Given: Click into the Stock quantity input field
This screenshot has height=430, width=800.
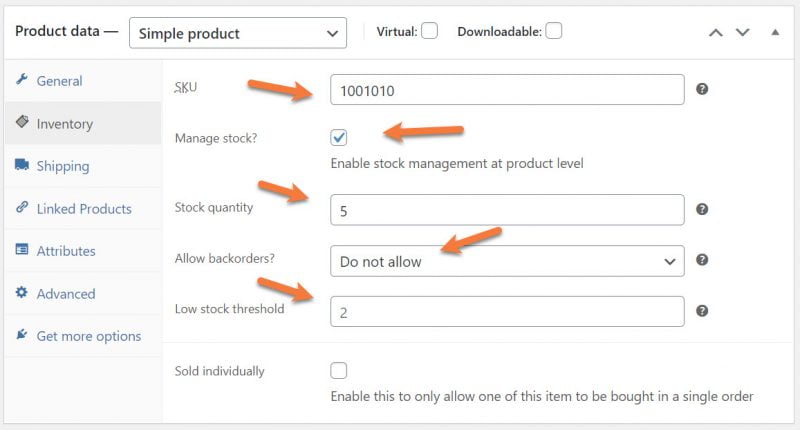Looking at the screenshot, I should [x=507, y=210].
